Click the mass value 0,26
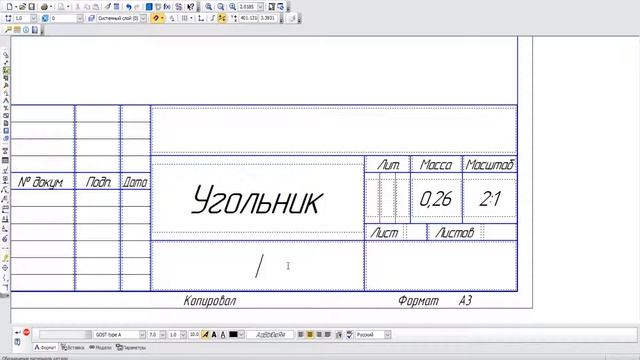The image size is (640, 360). click(x=436, y=199)
